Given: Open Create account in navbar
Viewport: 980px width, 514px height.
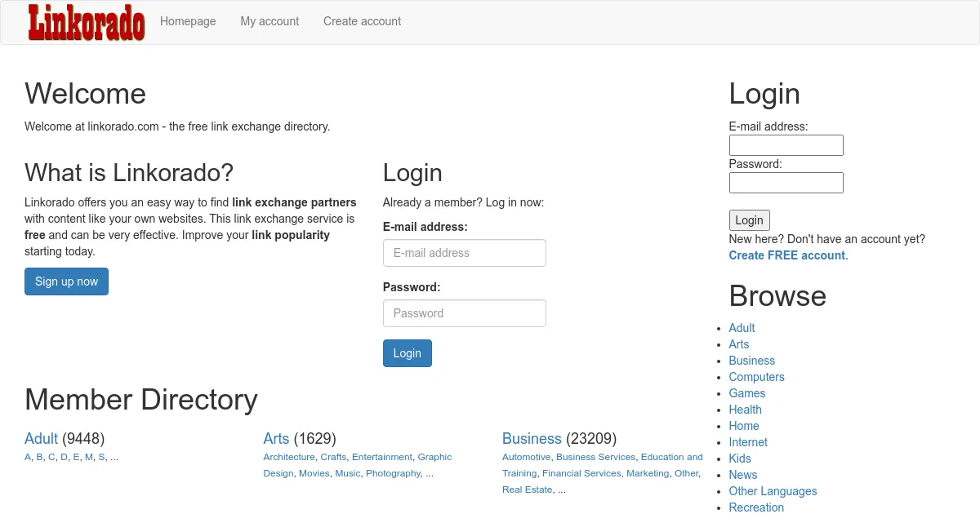Looking at the screenshot, I should click(x=362, y=21).
